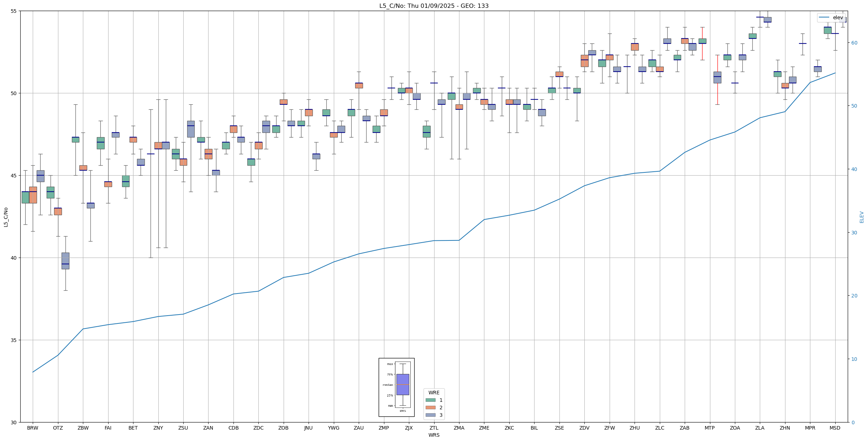Click the 55 tick on left axis

[x=14, y=11]
